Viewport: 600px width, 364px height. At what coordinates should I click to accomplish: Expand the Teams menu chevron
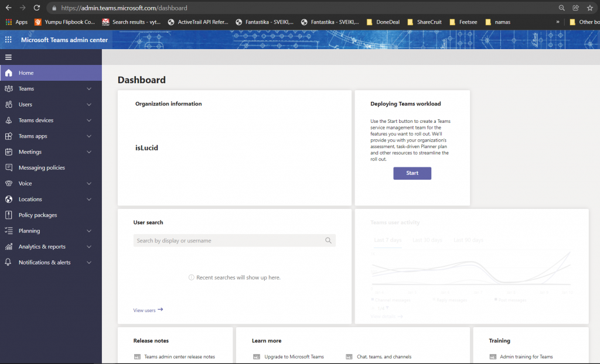click(x=89, y=89)
